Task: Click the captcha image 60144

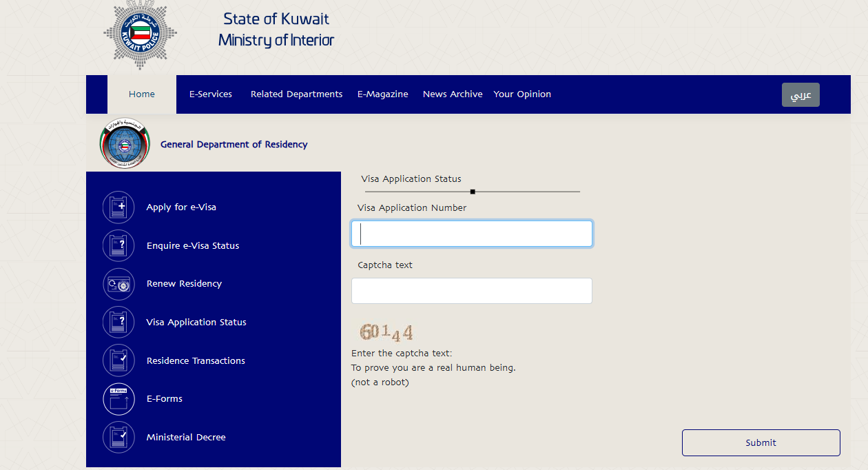Action: 386,332
